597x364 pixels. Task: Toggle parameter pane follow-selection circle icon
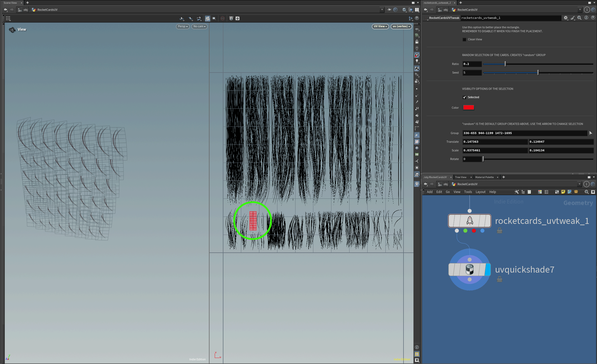(593, 10)
